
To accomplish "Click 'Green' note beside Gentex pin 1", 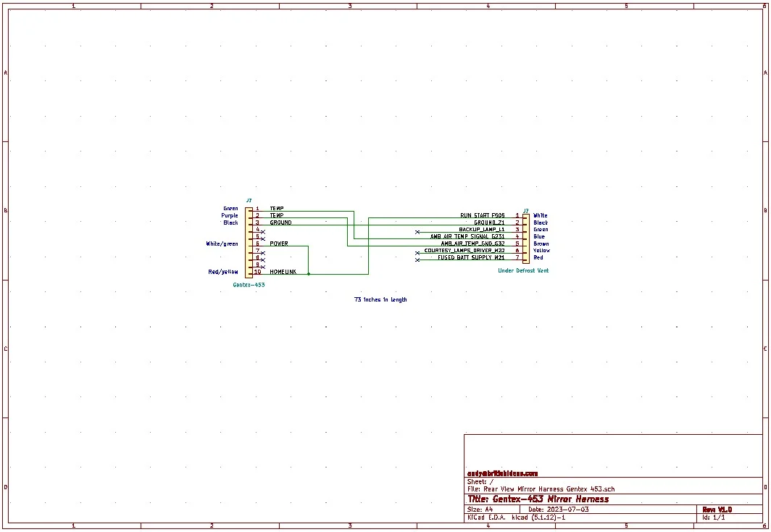I will pyautogui.click(x=230, y=209).
